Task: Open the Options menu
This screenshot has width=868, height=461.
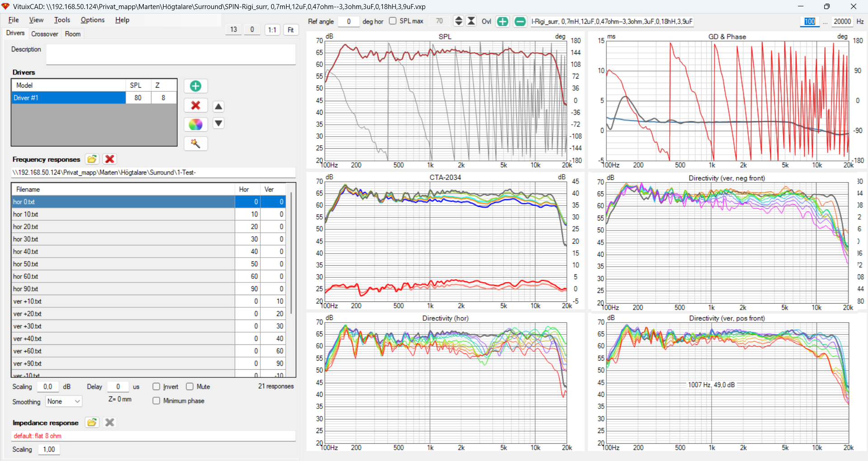Action: click(x=93, y=20)
